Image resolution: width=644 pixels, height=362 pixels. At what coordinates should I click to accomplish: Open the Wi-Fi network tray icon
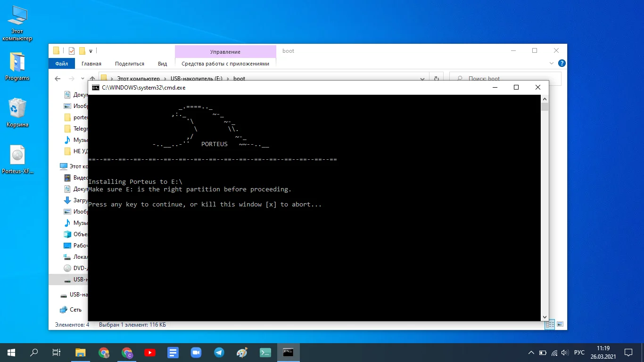[x=554, y=353]
